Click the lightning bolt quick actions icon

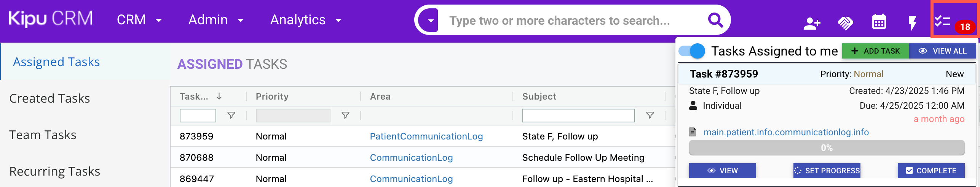912,23
